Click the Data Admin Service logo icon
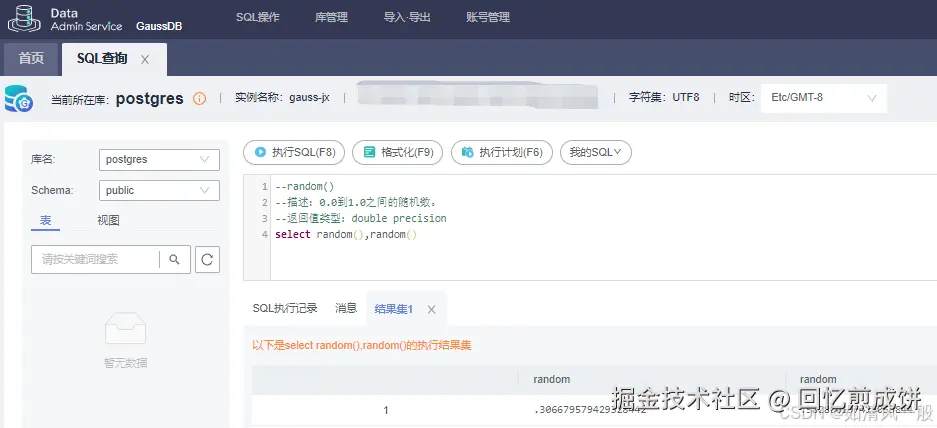 [x=24, y=18]
